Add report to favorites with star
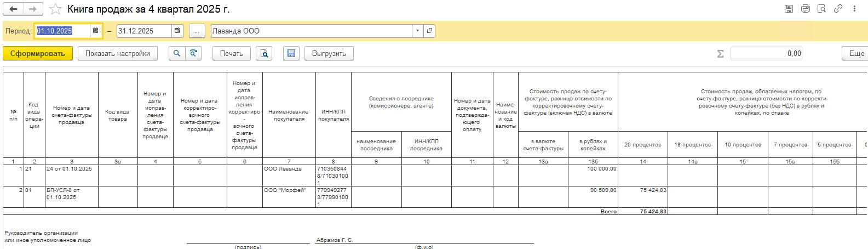 [55, 9]
